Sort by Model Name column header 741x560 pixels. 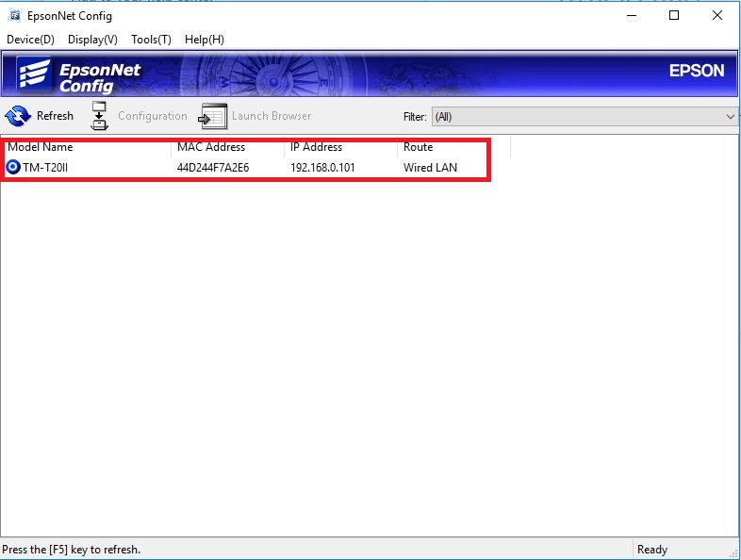point(86,147)
